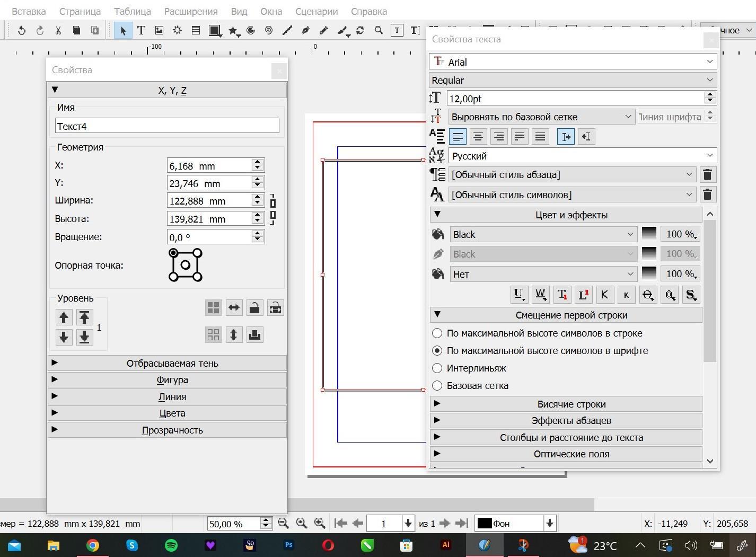756x557 pixels.
Task: Flip item horizontally in Properties panel
Action: [234, 308]
